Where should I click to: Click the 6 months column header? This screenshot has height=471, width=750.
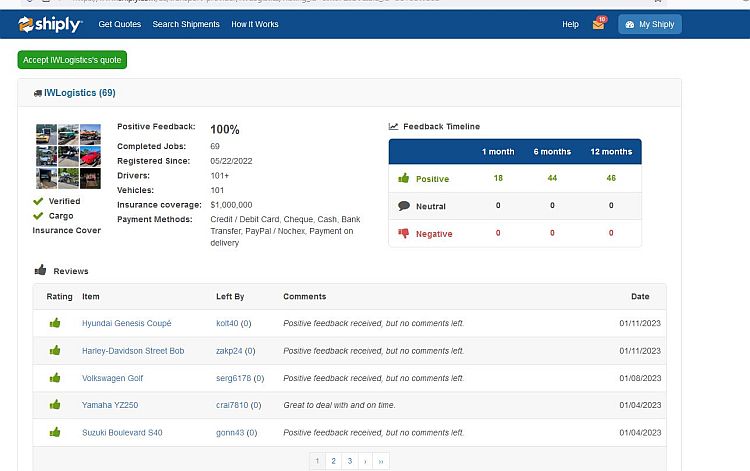(x=552, y=152)
